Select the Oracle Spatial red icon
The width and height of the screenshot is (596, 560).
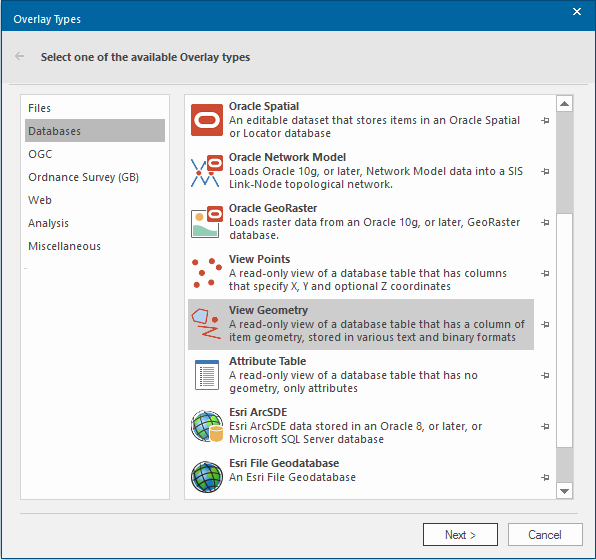tap(206, 120)
